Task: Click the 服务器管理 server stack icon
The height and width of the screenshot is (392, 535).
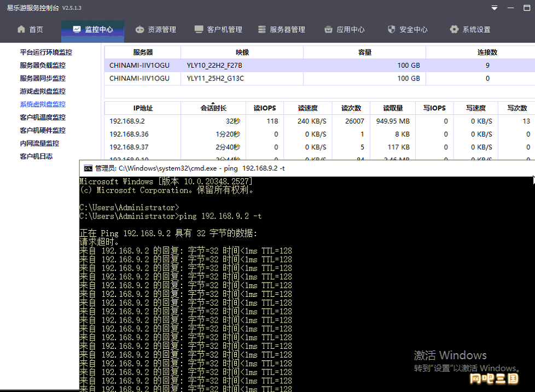Action: coord(261,30)
